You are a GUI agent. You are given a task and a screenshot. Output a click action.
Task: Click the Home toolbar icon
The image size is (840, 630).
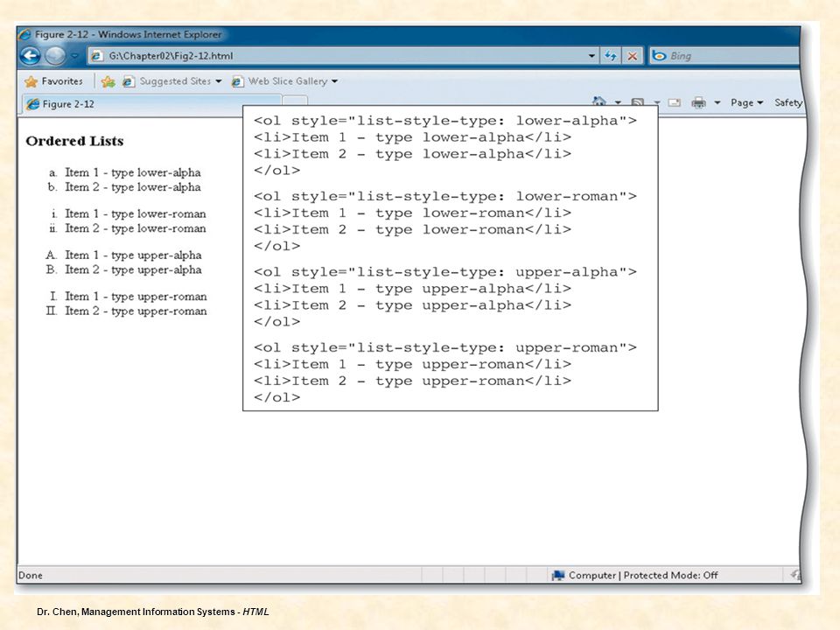point(599,101)
